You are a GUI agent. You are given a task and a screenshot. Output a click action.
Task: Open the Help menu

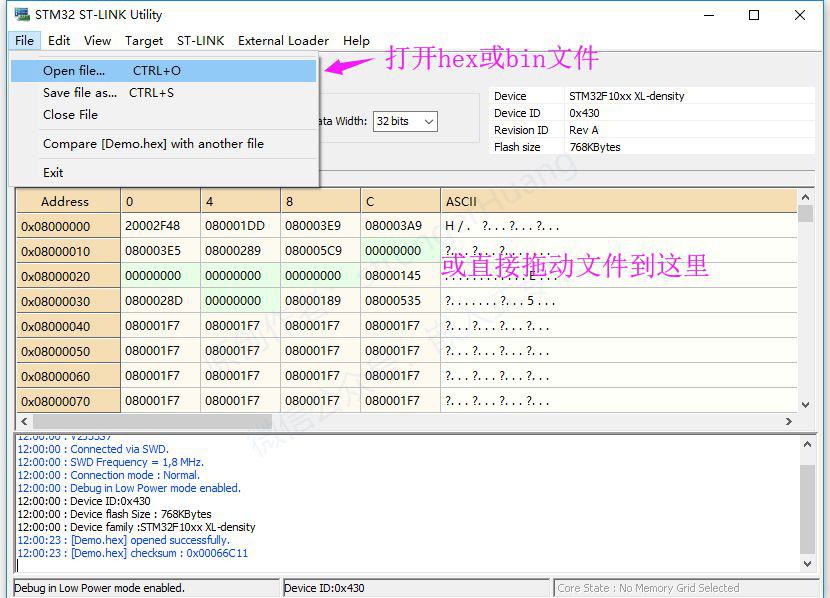tap(356, 41)
